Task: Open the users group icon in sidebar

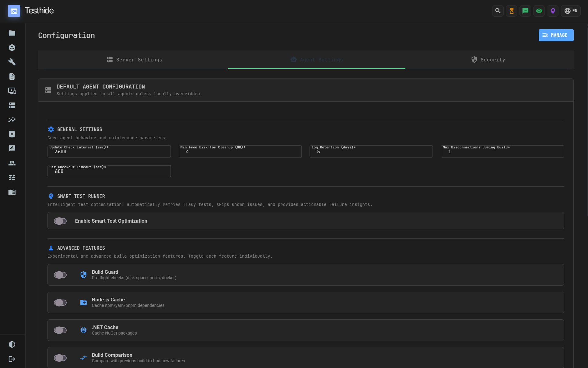Action: [x=12, y=163]
